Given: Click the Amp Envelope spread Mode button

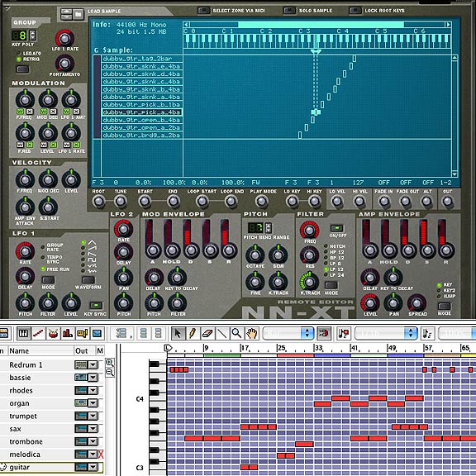Looking at the screenshot, I should coord(444,306).
